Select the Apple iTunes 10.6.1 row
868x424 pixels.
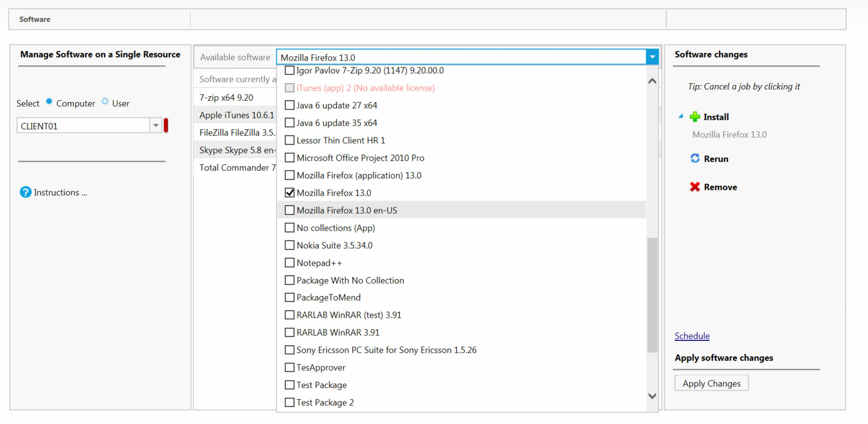(235, 115)
